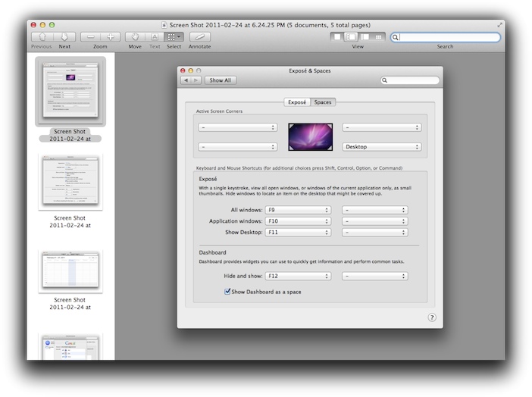Click the Preview window title text
532x397 pixels.
click(270, 25)
